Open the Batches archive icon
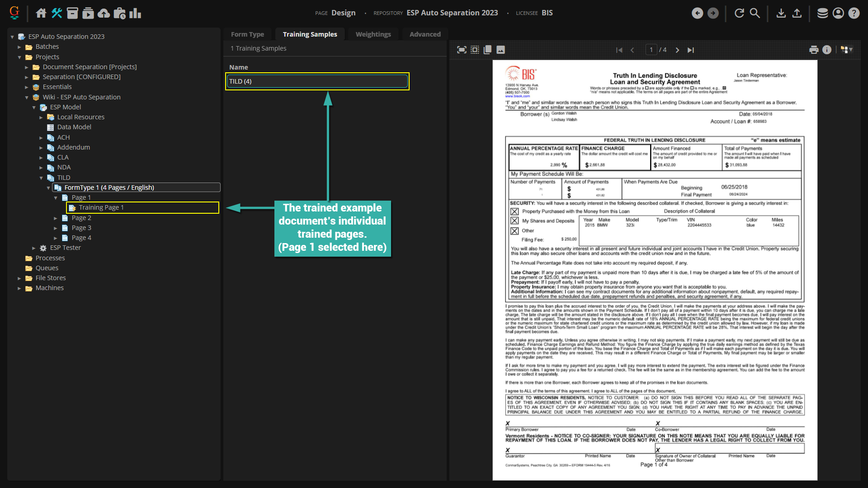868x488 pixels. click(72, 13)
